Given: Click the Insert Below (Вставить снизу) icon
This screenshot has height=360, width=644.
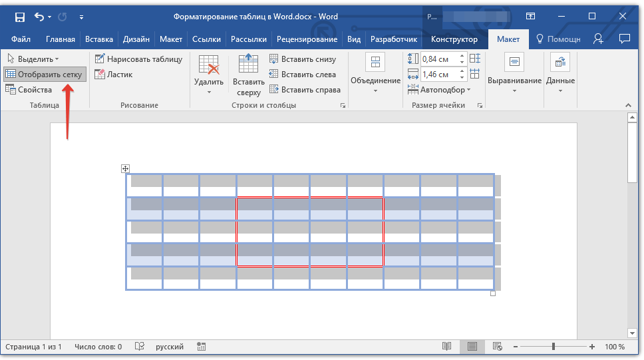Looking at the screenshot, I should 273,59.
